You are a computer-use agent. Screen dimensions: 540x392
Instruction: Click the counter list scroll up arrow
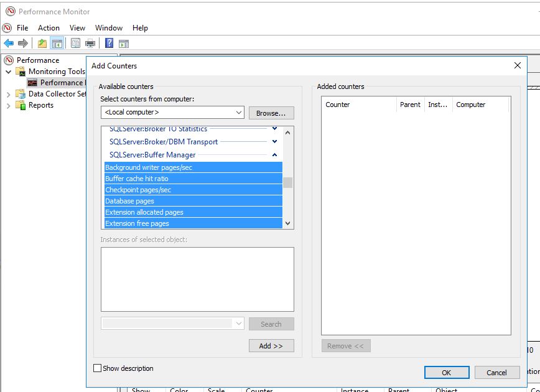[288, 133]
